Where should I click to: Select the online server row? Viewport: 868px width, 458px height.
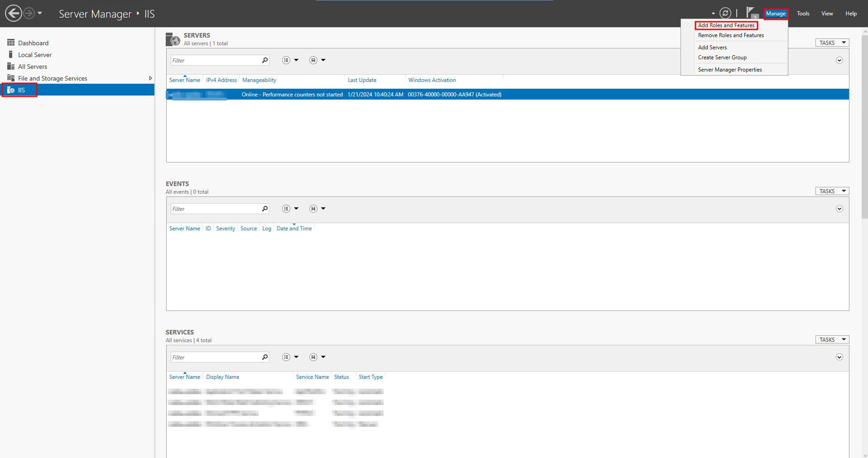[508, 94]
